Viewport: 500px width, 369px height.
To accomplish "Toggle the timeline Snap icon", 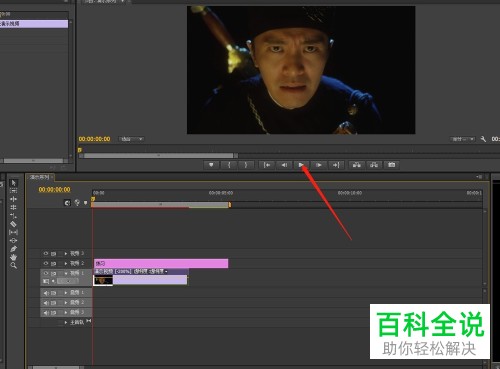I will tap(67, 203).
